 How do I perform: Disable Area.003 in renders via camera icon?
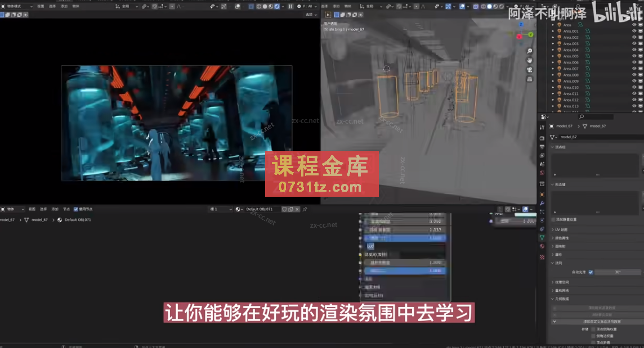pos(641,43)
